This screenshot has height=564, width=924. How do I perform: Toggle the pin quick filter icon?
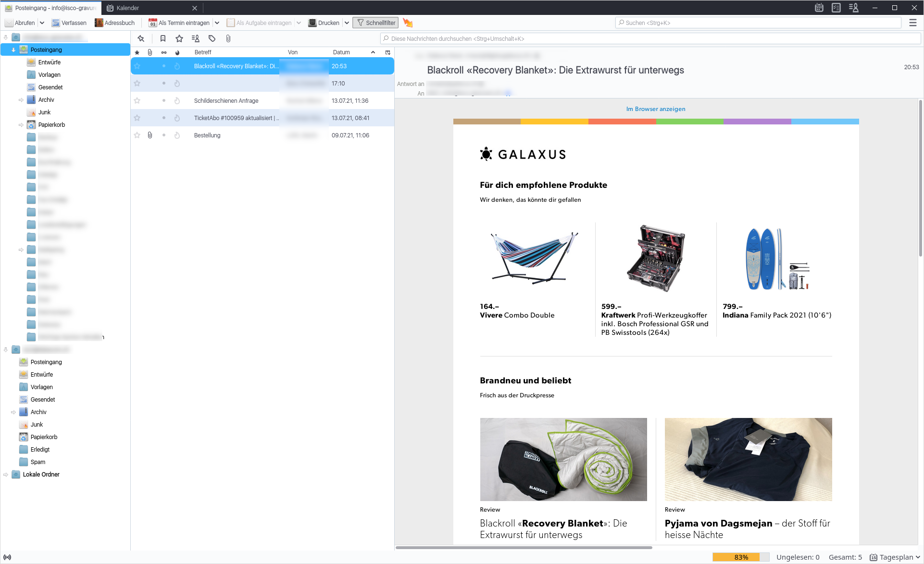141,38
